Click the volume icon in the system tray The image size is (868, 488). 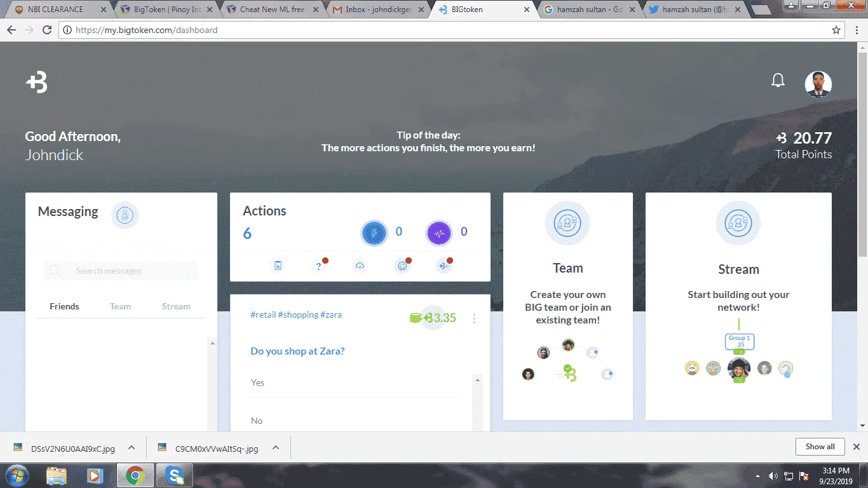click(773, 475)
